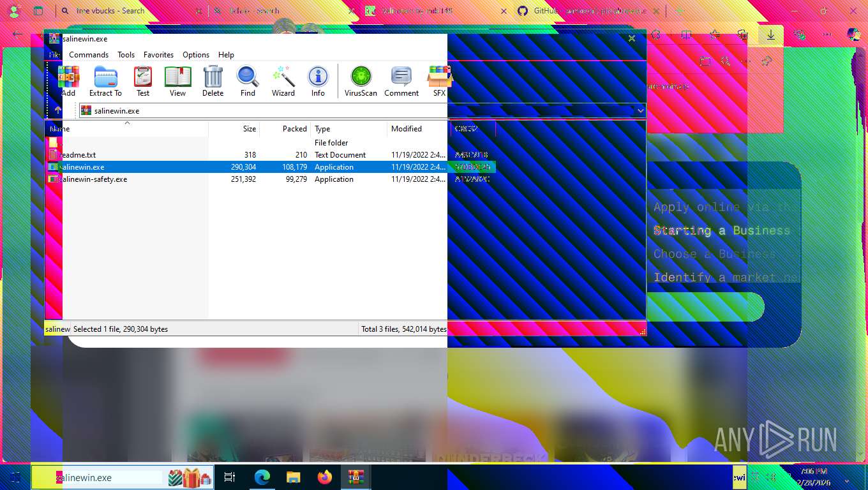This screenshot has width=868, height=490.
Task: Click the Identify a market text line
Action: 726,277
